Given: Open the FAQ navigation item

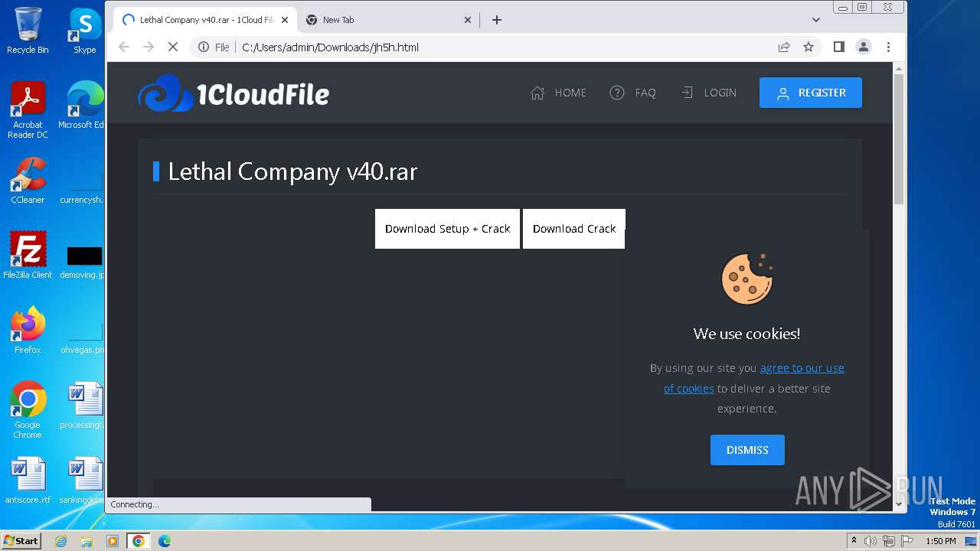Looking at the screenshot, I should point(632,93).
